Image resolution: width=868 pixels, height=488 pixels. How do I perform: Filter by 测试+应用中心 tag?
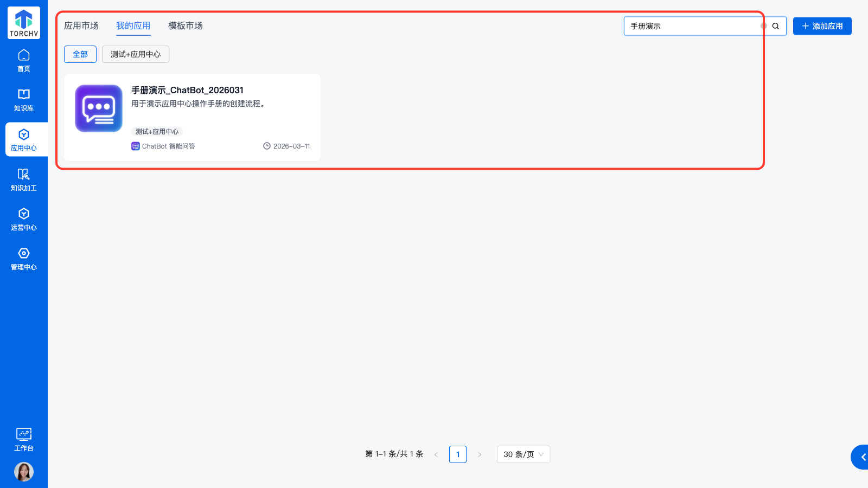click(136, 54)
